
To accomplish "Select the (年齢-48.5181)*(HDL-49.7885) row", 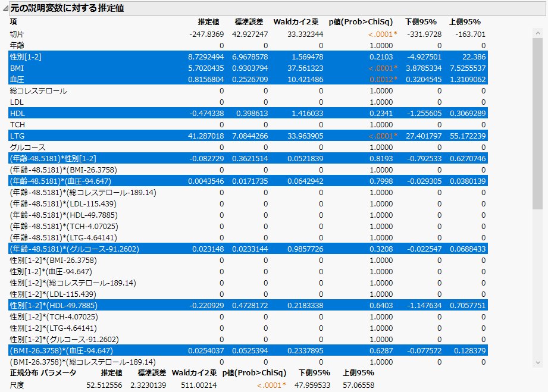I will 248,215.
